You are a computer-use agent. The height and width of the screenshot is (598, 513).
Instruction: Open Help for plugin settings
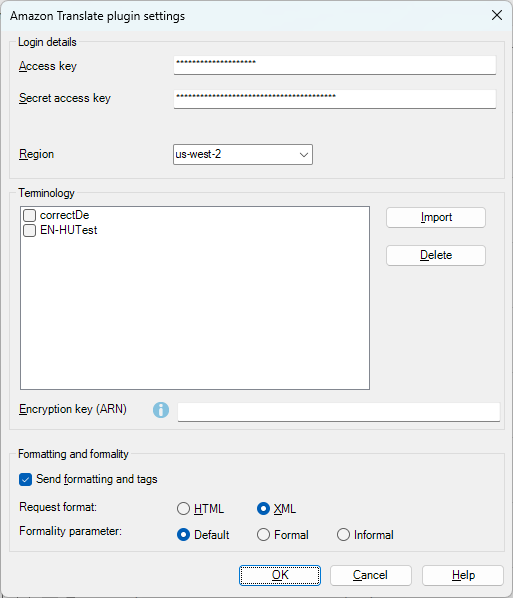(463, 575)
